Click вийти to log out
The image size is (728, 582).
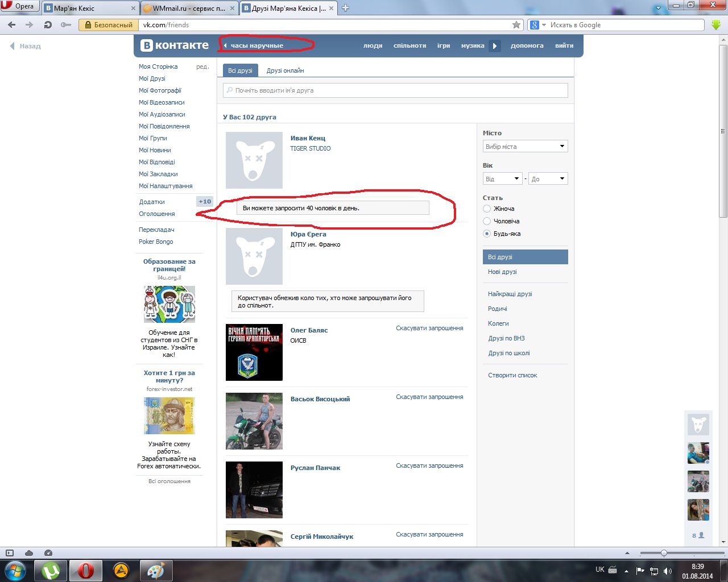click(x=564, y=46)
